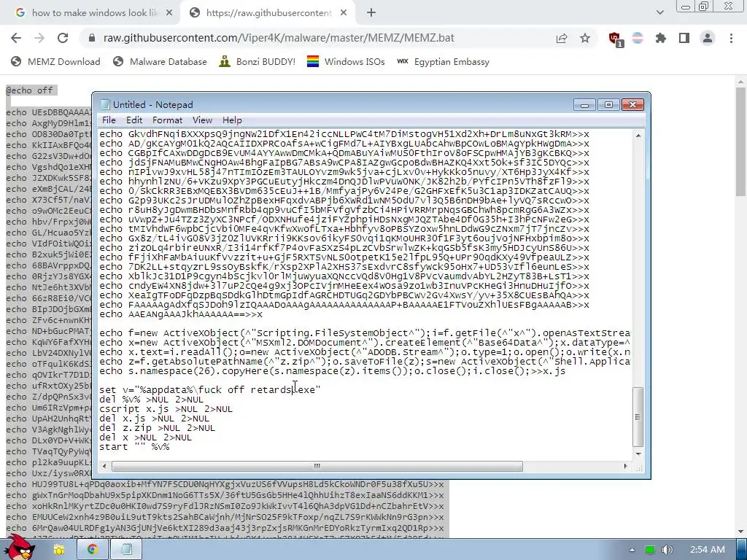Click the Notepad title bar icon
This screenshot has height=560, width=747.
coord(105,104)
